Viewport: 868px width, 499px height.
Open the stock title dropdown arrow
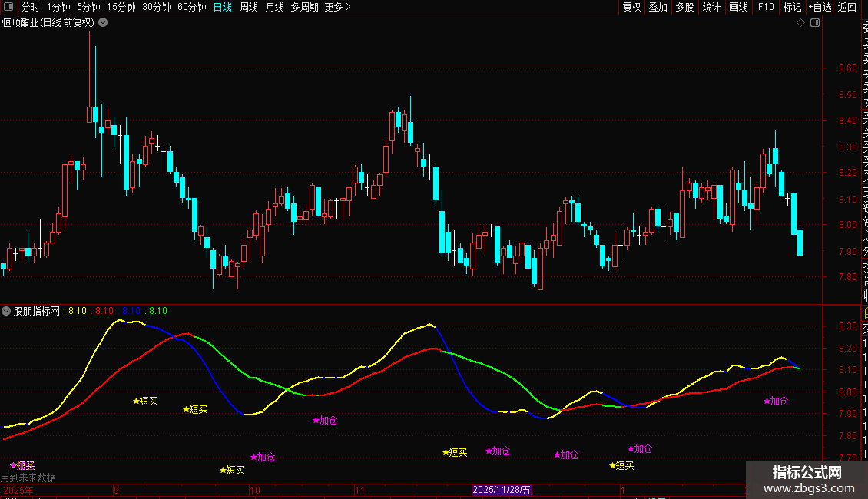(x=103, y=23)
